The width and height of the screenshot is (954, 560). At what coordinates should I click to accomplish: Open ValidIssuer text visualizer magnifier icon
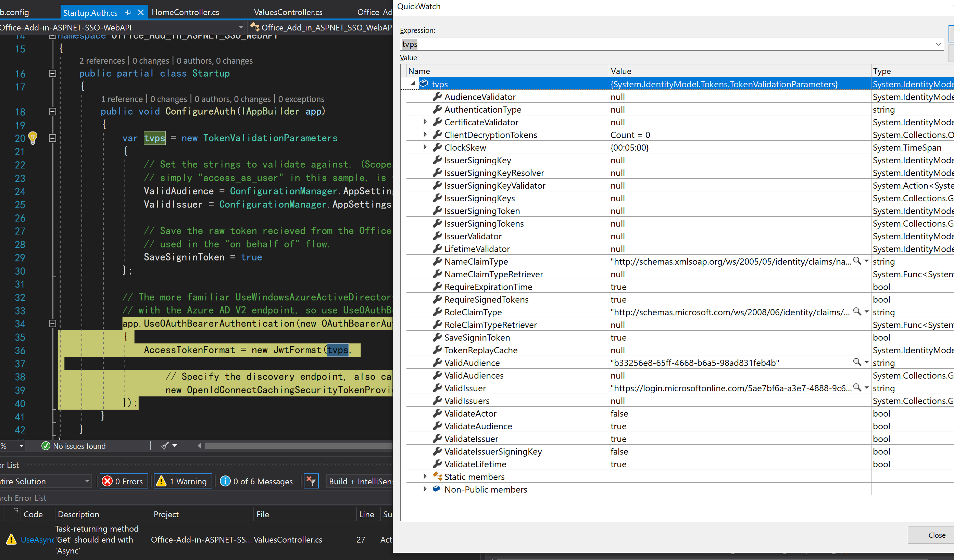click(x=857, y=387)
